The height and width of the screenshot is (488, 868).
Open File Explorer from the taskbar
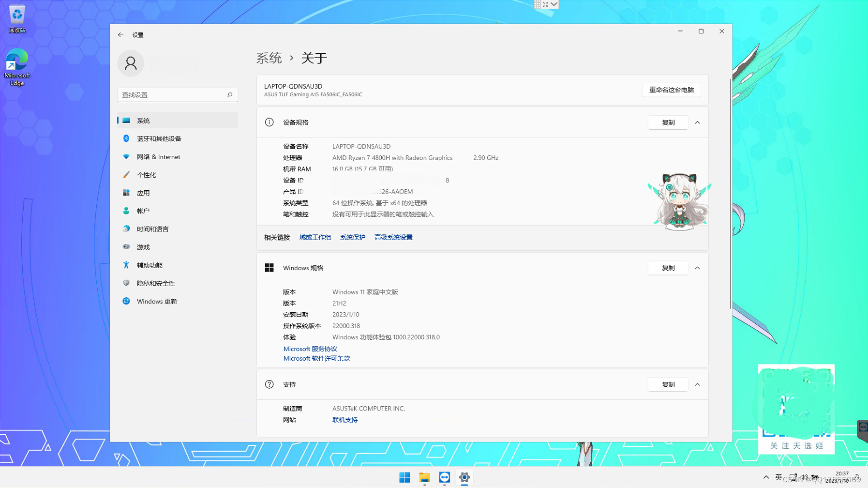(424, 478)
